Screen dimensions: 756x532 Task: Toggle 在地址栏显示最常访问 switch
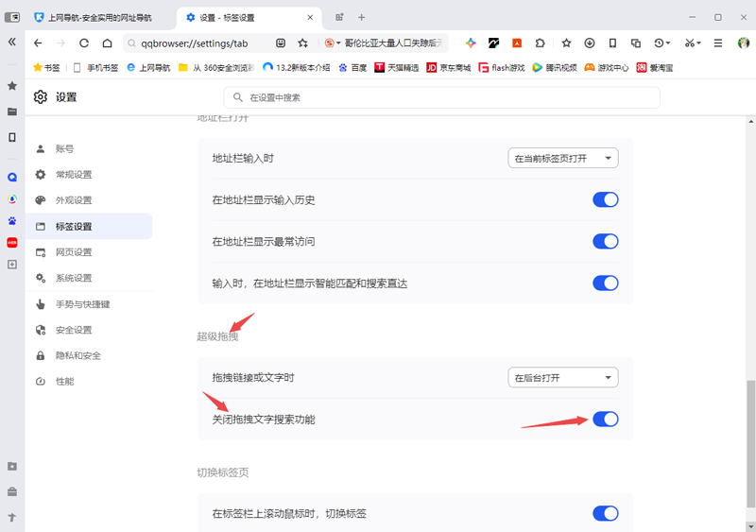pos(605,241)
